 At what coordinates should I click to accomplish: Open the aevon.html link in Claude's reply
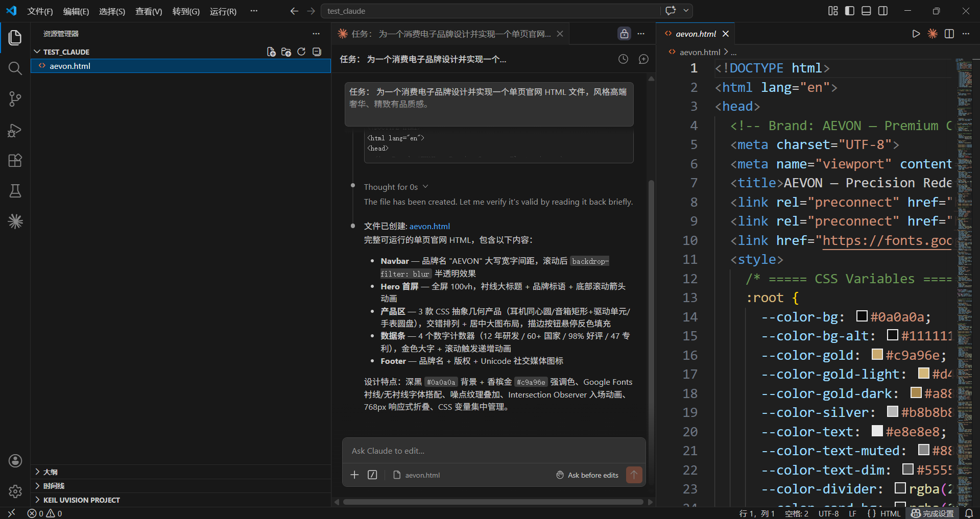(429, 226)
